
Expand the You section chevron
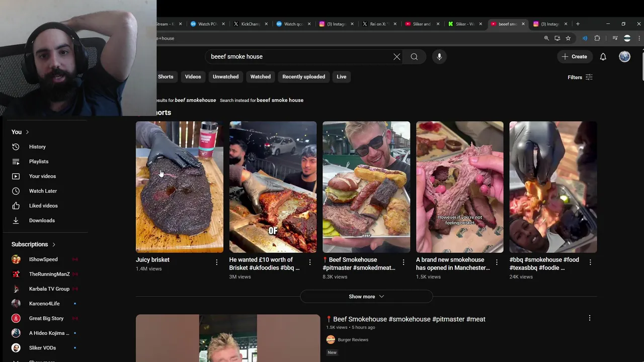(27, 132)
